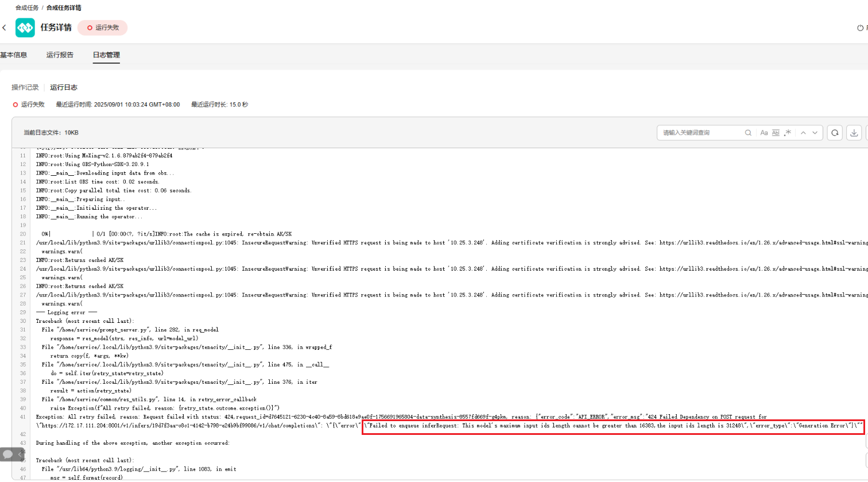This screenshot has width=868, height=482.
Task: Click 合成任务详情 breadcrumb text
Action: [64, 8]
